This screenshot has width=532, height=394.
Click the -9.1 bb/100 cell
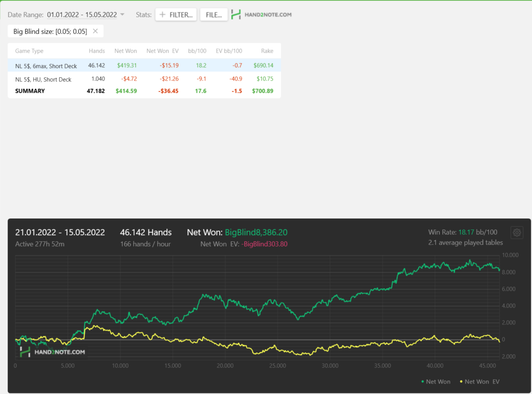[x=201, y=79]
